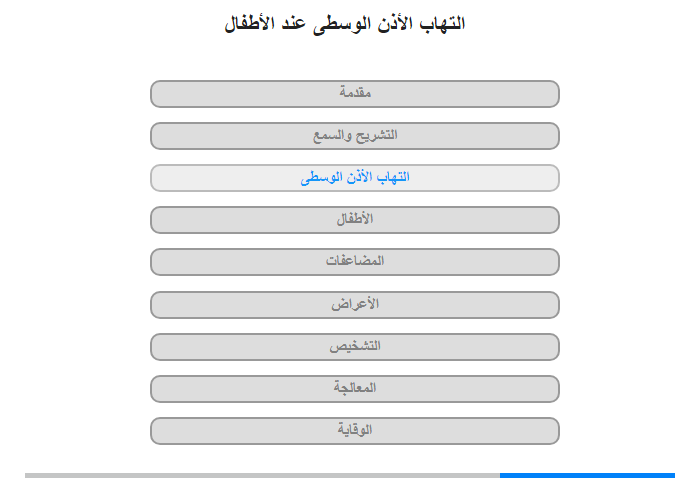
Task: Open the Diagnosis topic
Action: (x=355, y=346)
